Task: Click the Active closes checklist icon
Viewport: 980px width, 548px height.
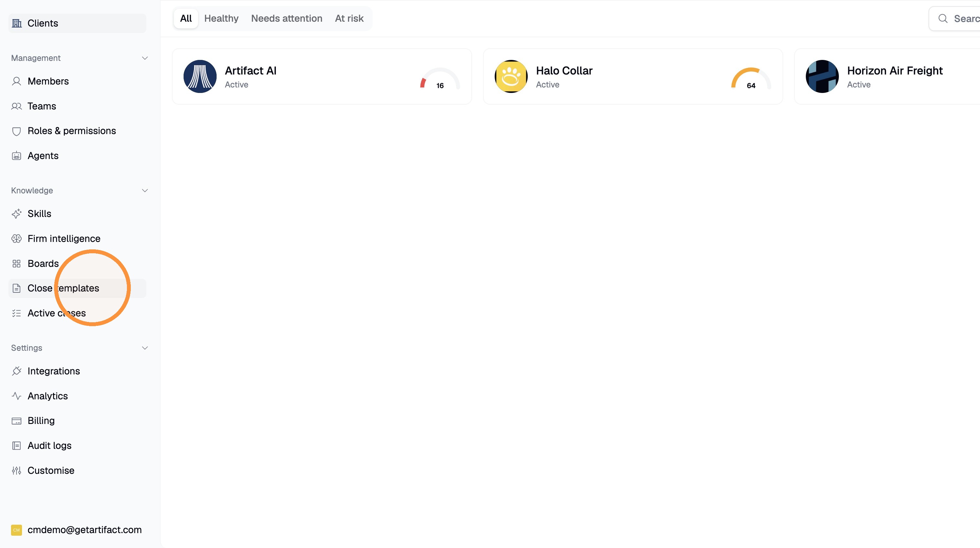Action: (x=17, y=313)
